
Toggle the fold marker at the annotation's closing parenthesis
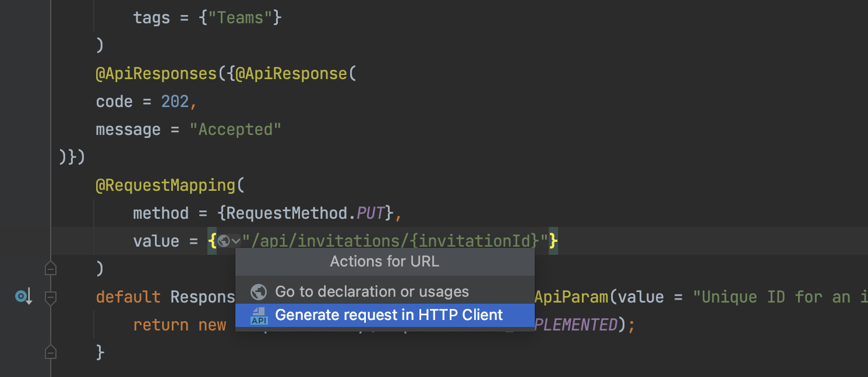(51, 269)
